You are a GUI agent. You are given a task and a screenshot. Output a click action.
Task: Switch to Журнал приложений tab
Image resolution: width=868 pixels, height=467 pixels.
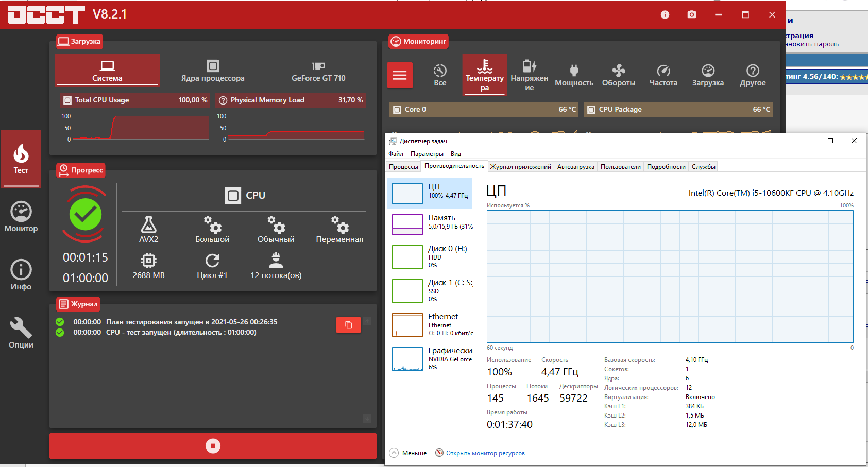click(521, 167)
